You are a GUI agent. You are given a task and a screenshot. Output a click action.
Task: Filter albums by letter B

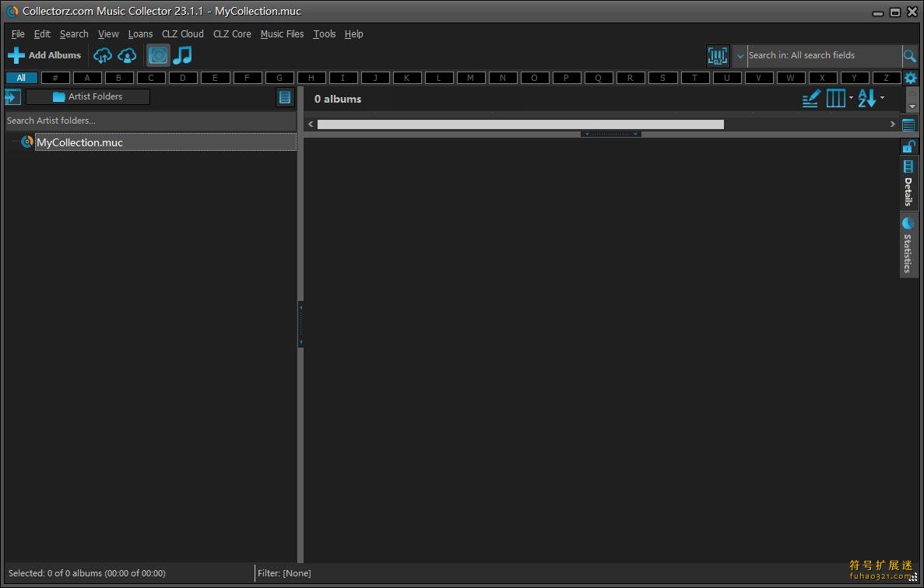(x=119, y=78)
